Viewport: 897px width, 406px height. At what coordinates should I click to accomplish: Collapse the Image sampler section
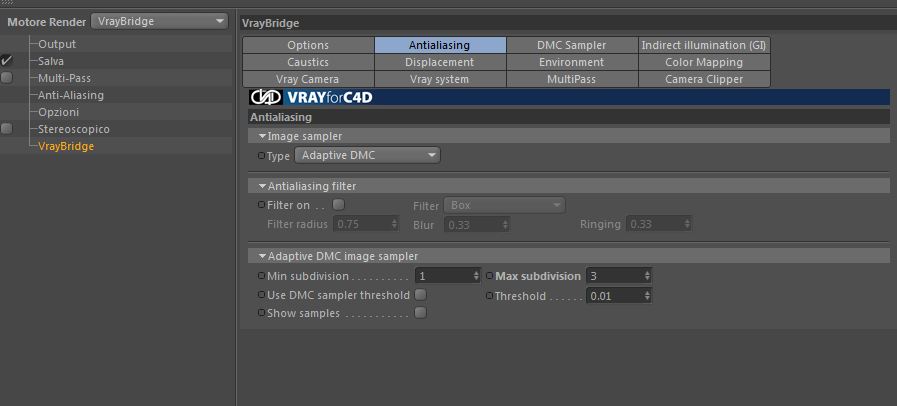tap(263, 136)
